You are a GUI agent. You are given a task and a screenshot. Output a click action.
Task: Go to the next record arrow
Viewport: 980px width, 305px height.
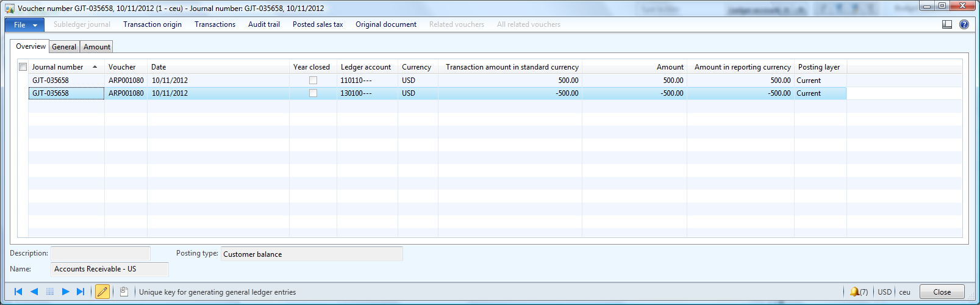point(66,292)
